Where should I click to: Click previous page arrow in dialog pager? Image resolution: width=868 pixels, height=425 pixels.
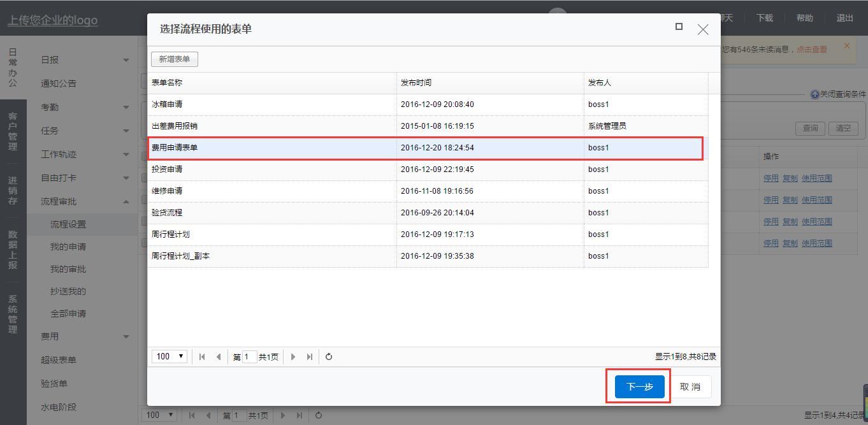219,357
